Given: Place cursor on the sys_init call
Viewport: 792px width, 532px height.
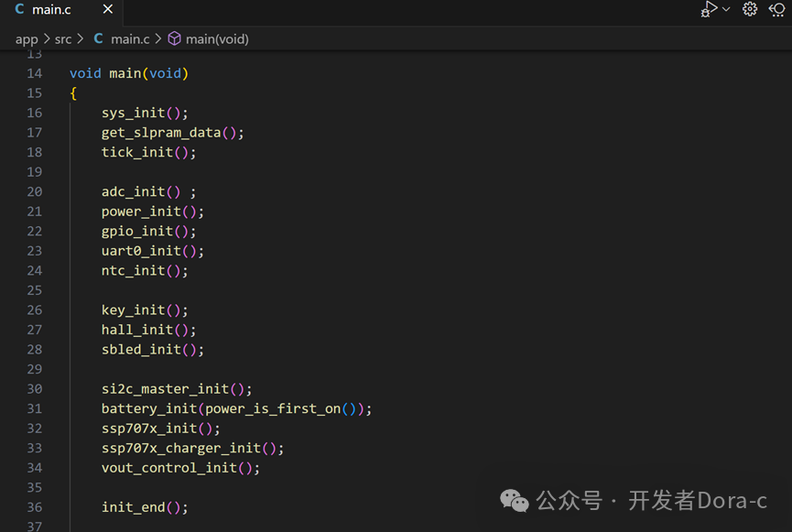Looking at the screenshot, I should pos(134,113).
